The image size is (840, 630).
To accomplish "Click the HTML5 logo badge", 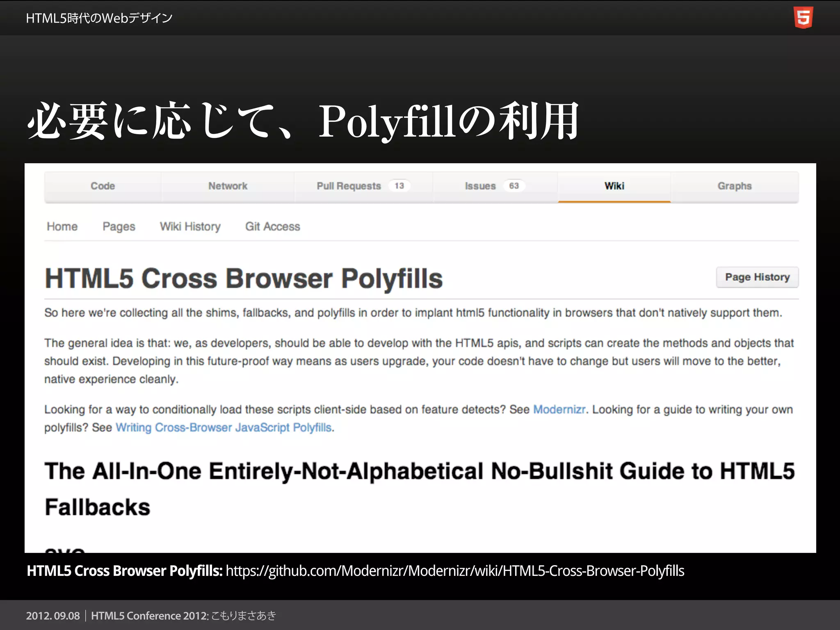I will coord(803,18).
